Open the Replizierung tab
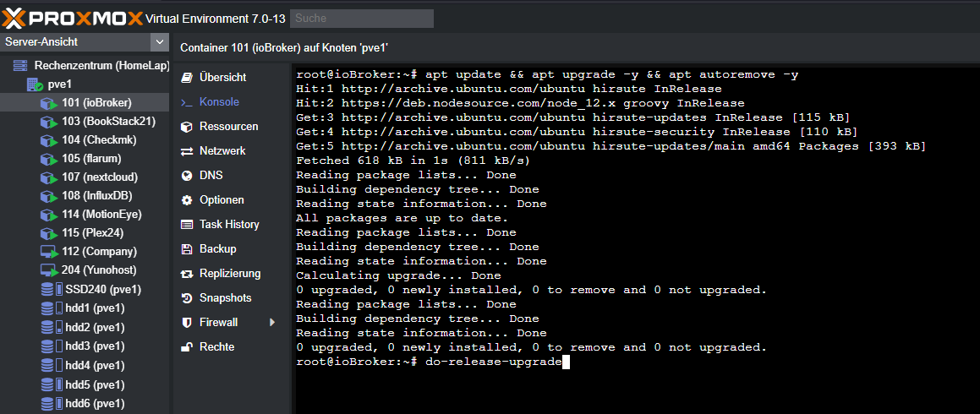This screenshot has width=980, height=414. click(x=230, y=274)
